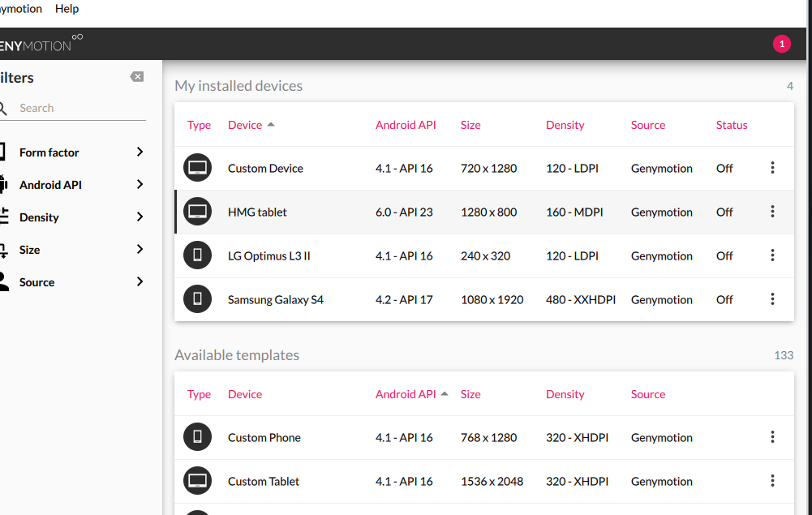This screenshot has height=515, width=812.
Task: Click the 1080 x 1920 size cell
Action: 492,300
